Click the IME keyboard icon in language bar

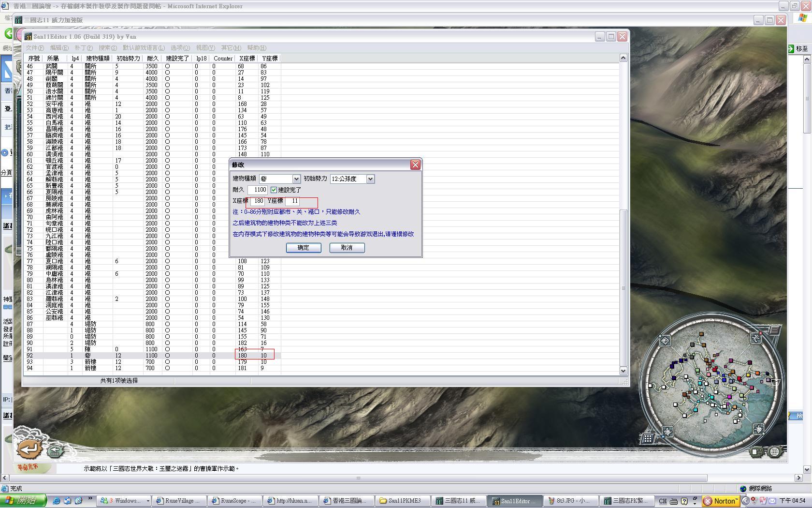pyautogui.click(x=674, y=501)
